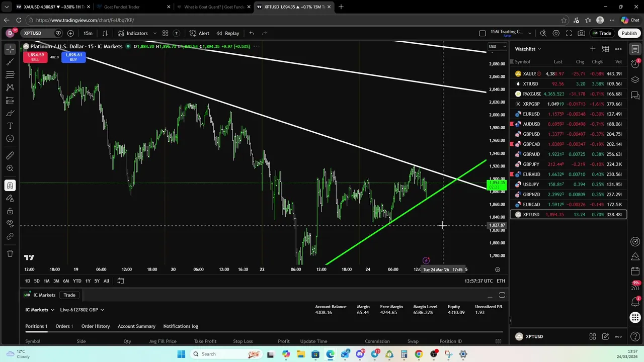Toggle lock all drawing tools
644x362 pixels.
tap(10, 211)
